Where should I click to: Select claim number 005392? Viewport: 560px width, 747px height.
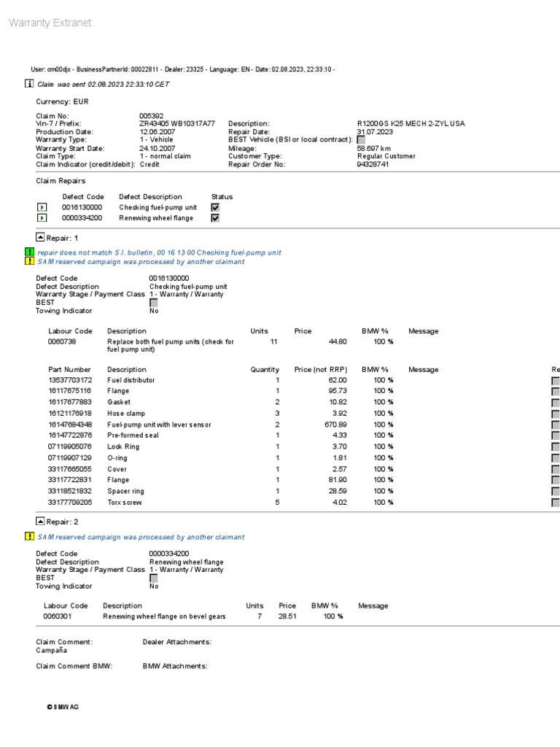point(152,116)
